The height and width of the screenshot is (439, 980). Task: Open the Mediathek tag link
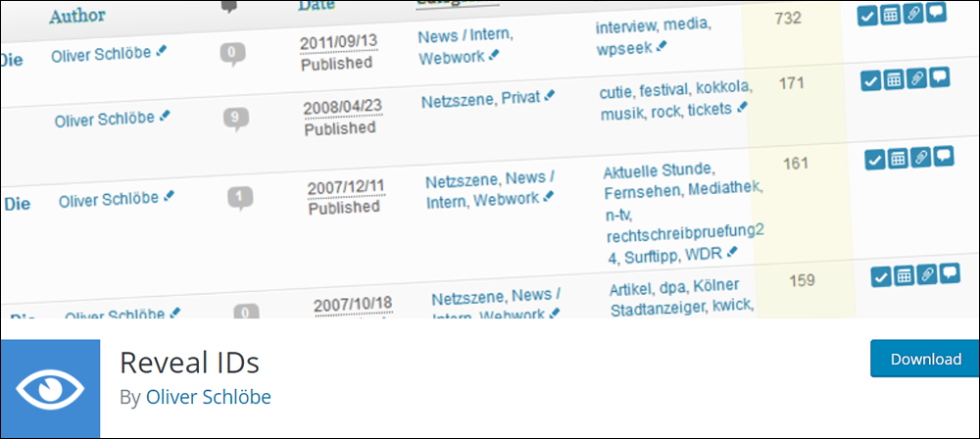[725, 187]
